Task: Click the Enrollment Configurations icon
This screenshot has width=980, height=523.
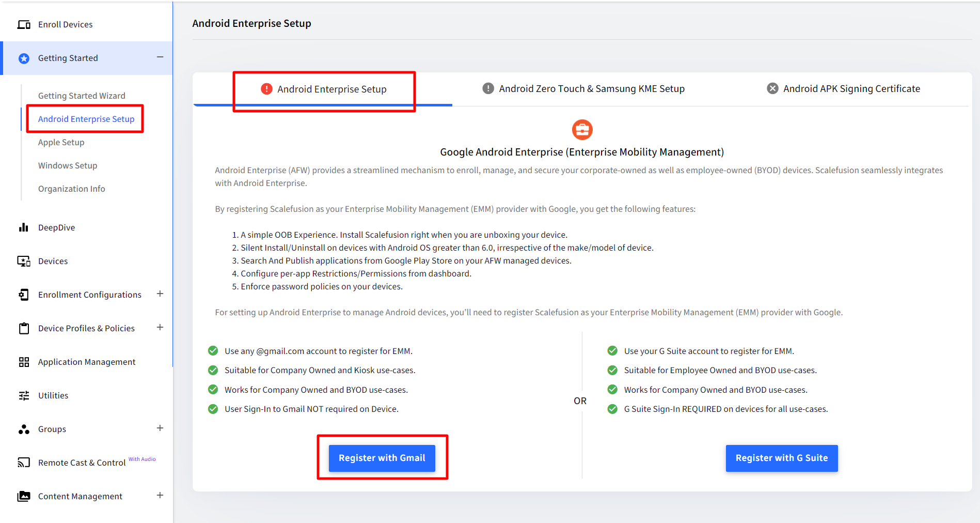Action: 24,295
